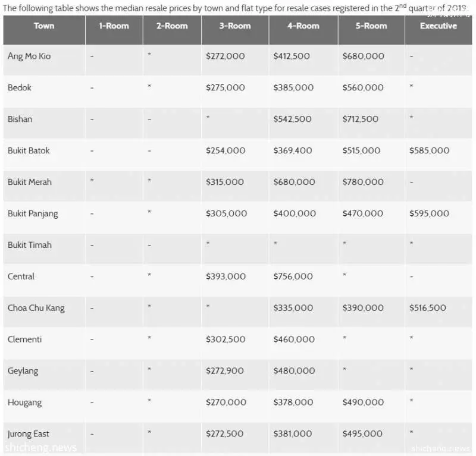This screenshot has height=456, width=476.
Task: Click Bukit Batok Executive price $585,000
Action: [x=429, y=151]
